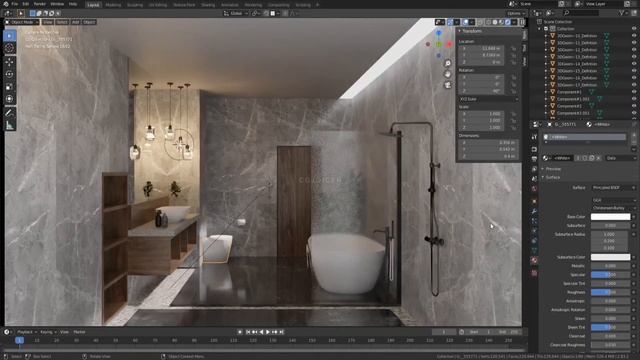Switch to solid viewport shading
Image resolution: width=640 pixels, height=360 pixels.
pyautogui.click(x=495, y=22)
